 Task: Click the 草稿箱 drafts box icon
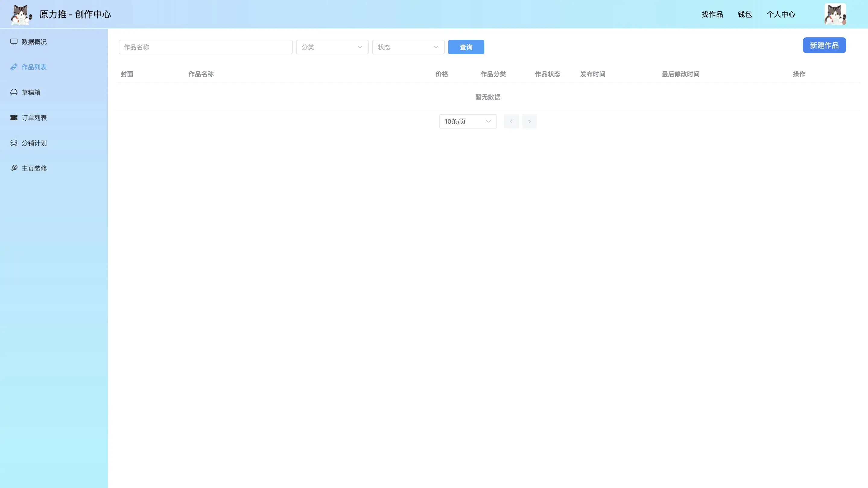coord(14,92)
